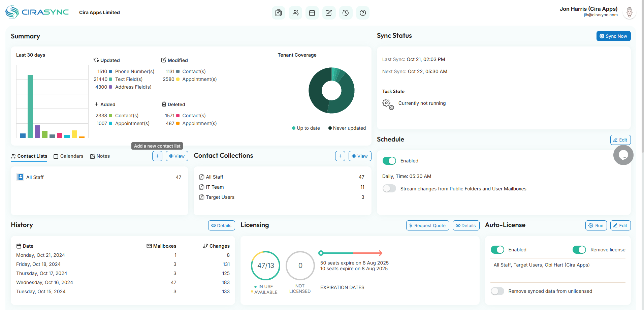
Task: Open the chat bubble widget
Action: point(623,155)
